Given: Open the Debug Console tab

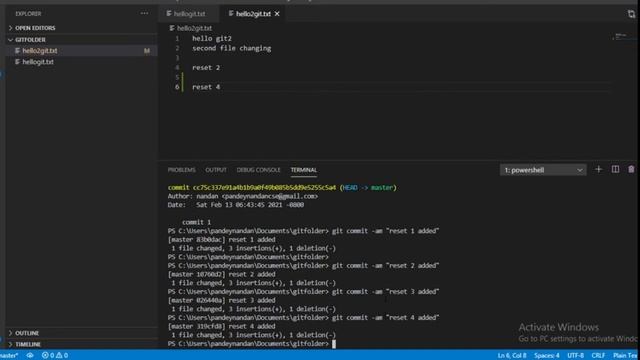Looking at the screenshot, I should tap(258, 170).
